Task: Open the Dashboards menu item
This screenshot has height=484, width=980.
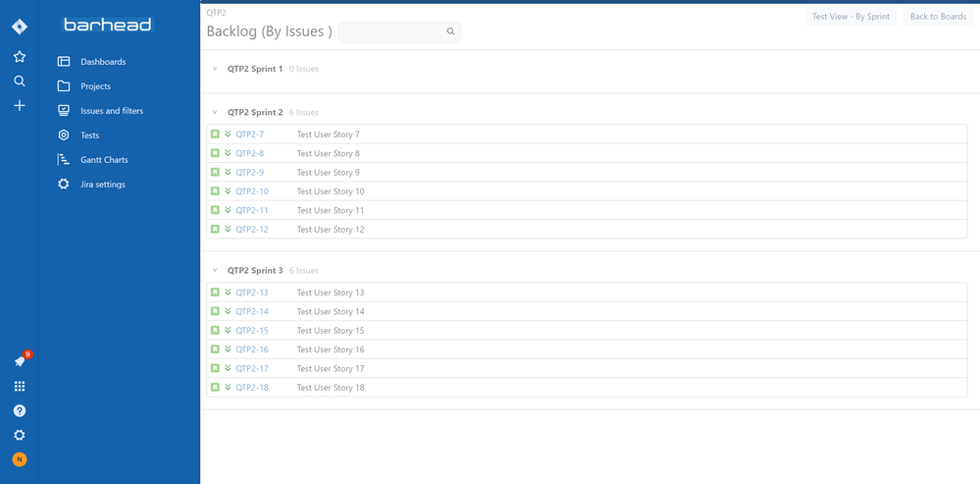Action: tap(103, 62)
